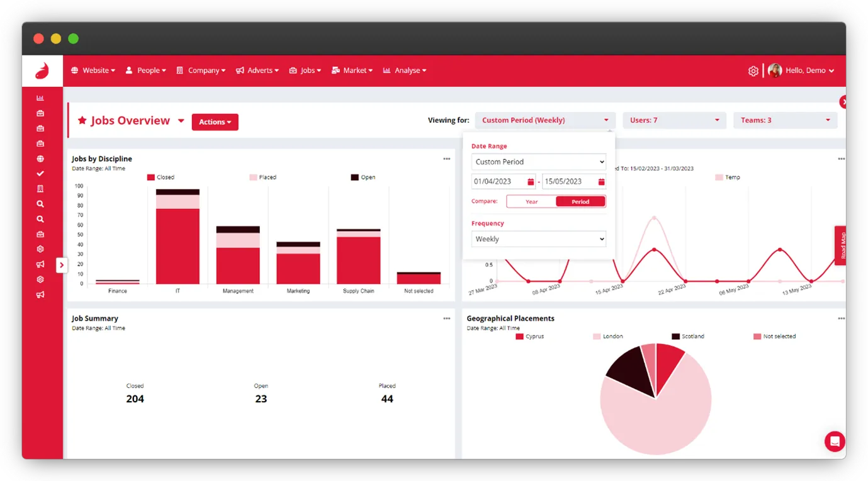868x481 pixels.
Task: Click the Actions button
Action: tap(215, 122)
